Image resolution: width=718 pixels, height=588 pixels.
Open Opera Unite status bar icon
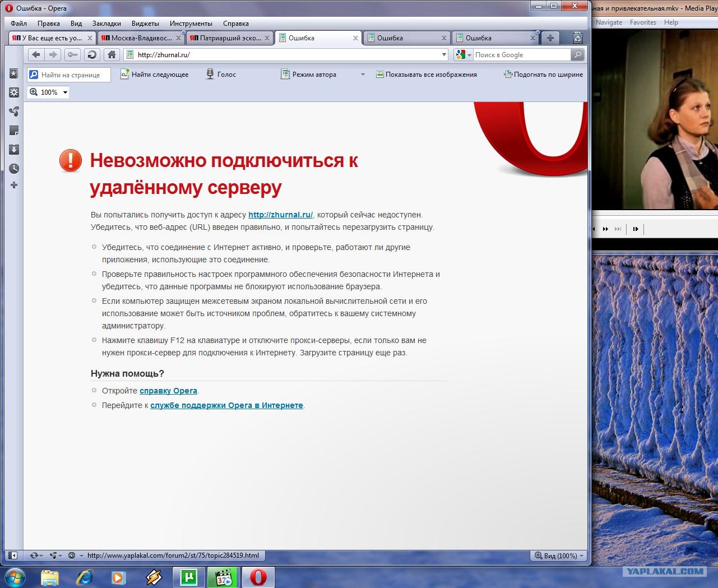tap(53, 555)
